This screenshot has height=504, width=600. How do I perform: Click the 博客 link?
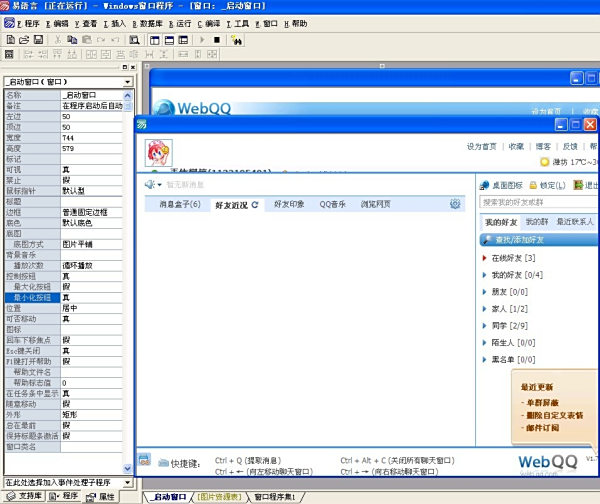[543, 147]
